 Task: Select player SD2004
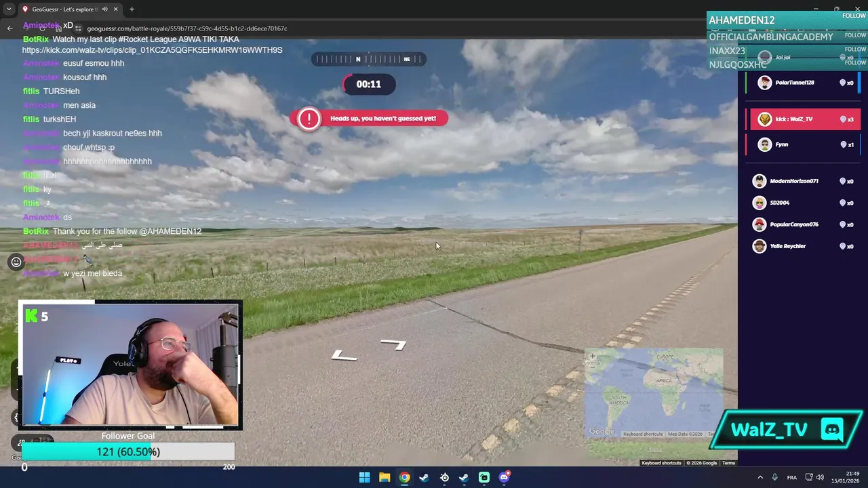[804, 203]
